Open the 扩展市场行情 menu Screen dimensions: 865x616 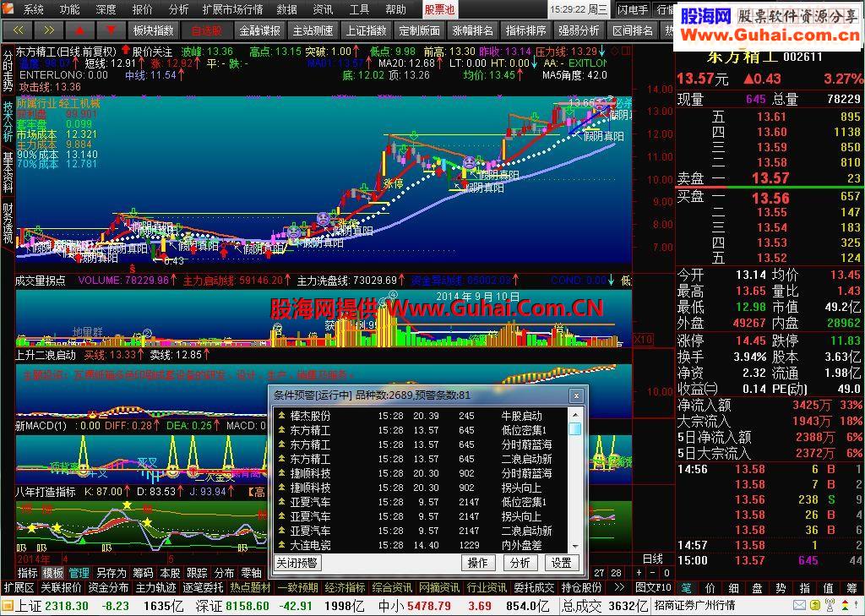pos(233,9)
